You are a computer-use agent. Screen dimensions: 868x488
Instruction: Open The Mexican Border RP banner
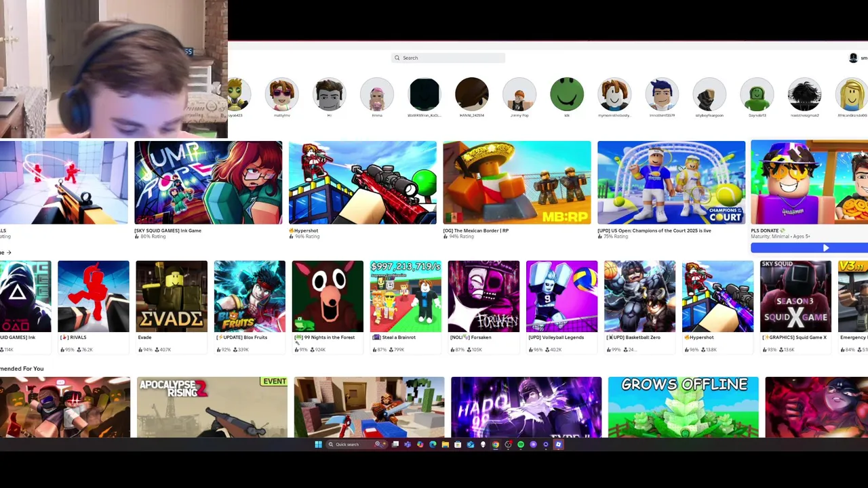[x=517, y=182]
